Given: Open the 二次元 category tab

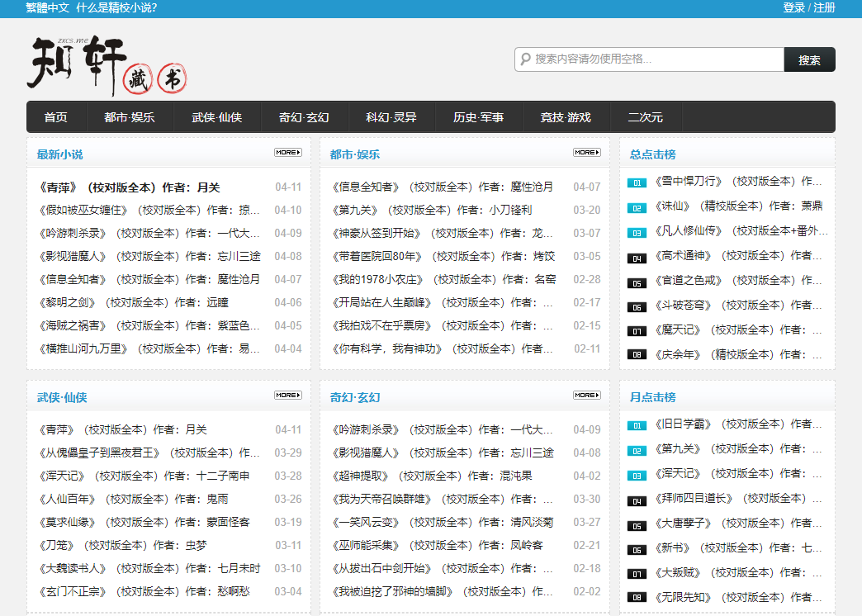Looking at the screenshot, I should pyautogui.click(x=645, y=116).
